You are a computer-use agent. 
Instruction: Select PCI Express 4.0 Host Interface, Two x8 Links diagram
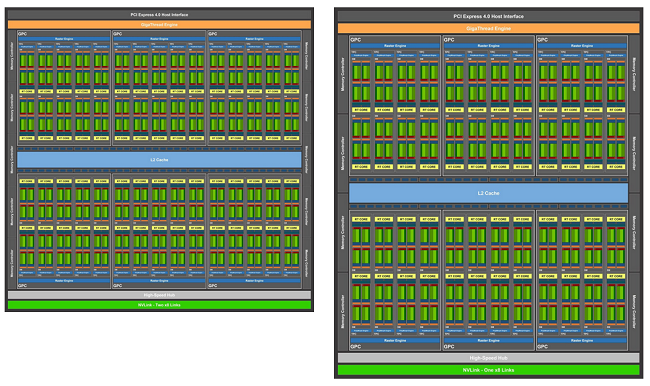tap(159, 15)
